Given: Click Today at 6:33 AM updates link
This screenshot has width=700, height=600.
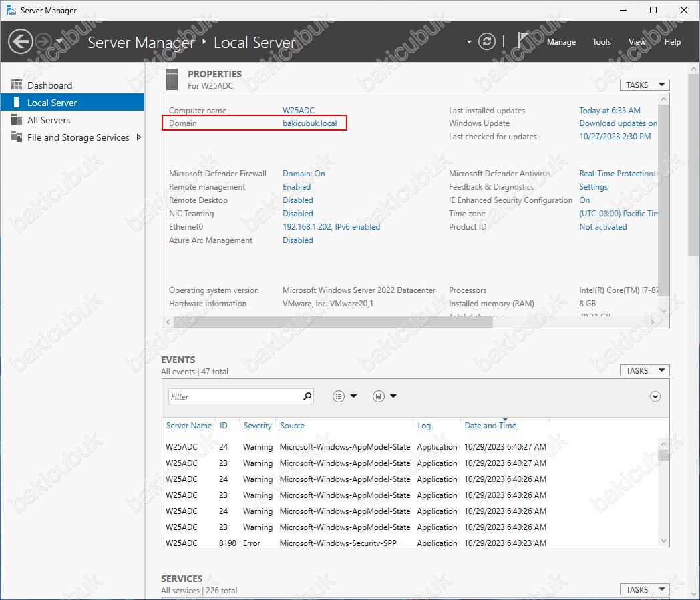Looking at the screenshot, I should click(x=609, y=111).
